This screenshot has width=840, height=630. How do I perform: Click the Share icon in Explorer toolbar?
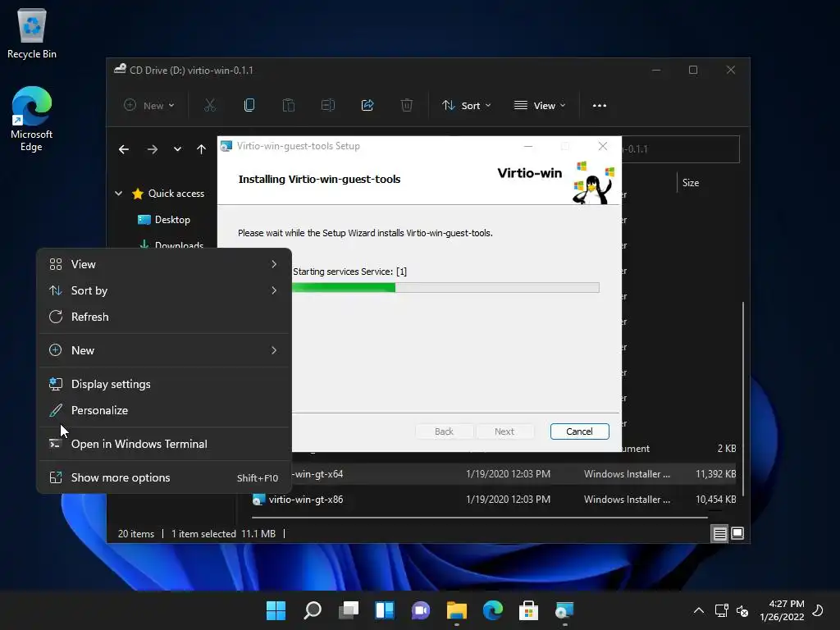367,106
